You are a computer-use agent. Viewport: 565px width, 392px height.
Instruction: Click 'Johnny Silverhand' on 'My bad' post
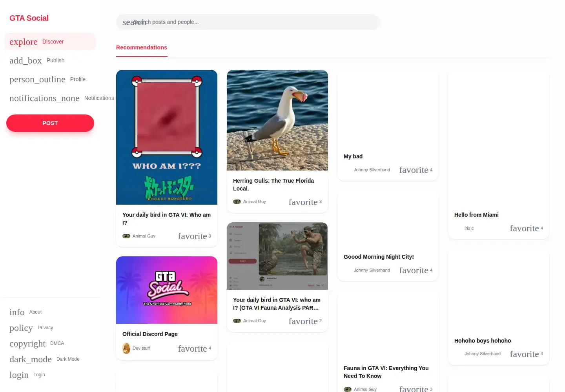(372, 170)
